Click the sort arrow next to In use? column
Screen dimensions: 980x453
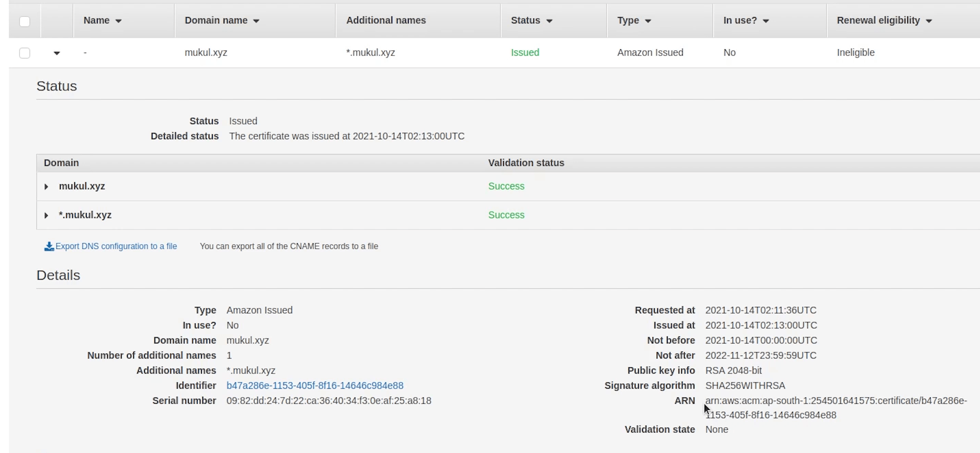[x=766, y=21]
